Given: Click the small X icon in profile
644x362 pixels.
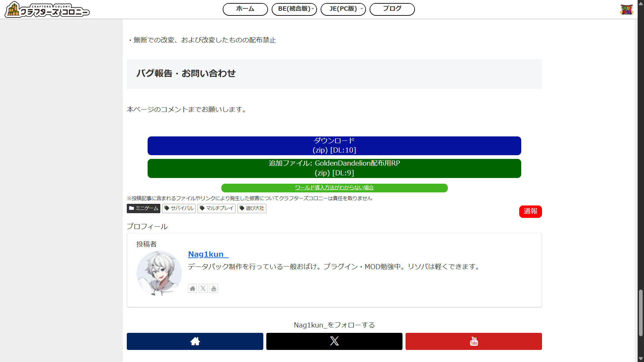Looking at the screenshot, I should pyautogui.click(x=203, y=289).
